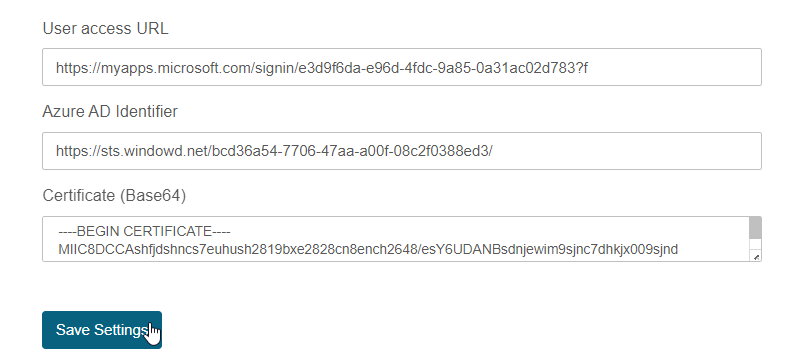Screen dimensions: 791x363
Task: Place cursor after "?f" in access URL
Action: click(x=589, y=68)
